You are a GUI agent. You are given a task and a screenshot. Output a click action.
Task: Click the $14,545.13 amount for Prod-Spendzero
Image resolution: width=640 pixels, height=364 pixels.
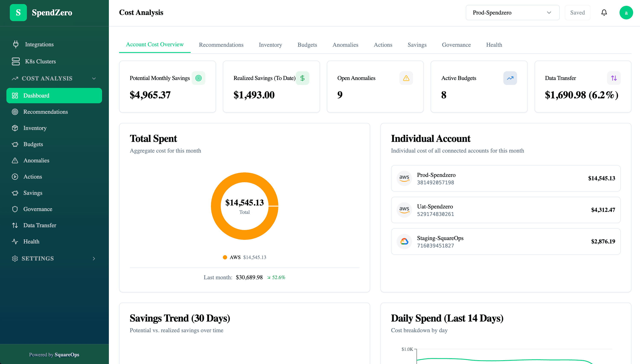point(602,178)
